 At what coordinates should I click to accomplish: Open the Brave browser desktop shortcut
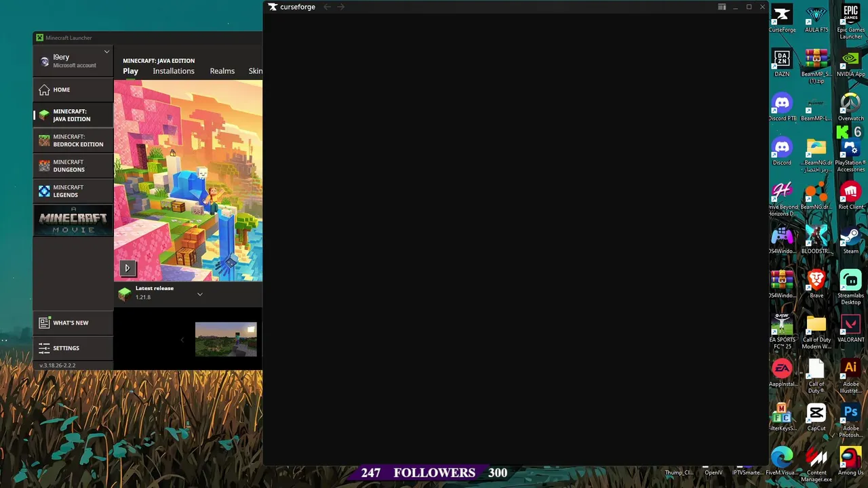(x=816, y=285)
